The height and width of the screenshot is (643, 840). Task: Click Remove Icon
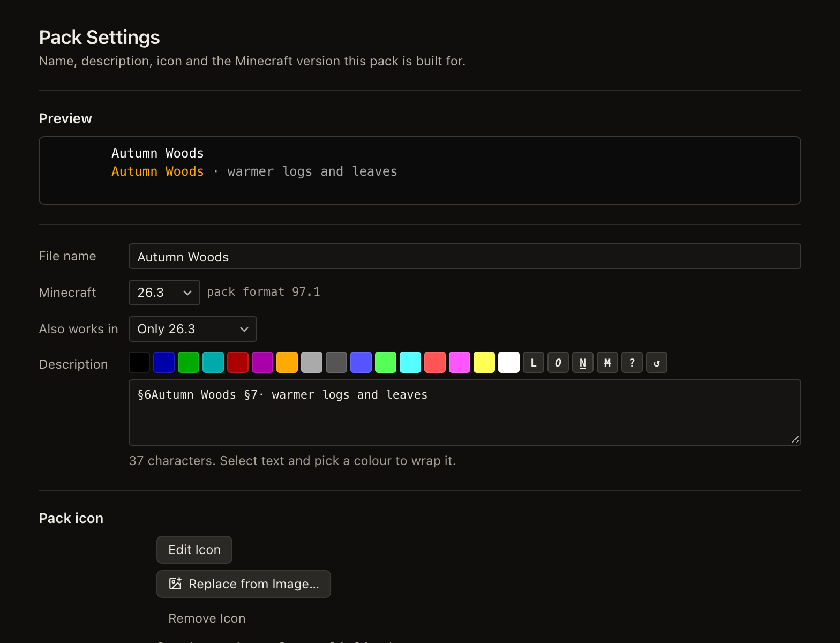[x=207, y=618]
